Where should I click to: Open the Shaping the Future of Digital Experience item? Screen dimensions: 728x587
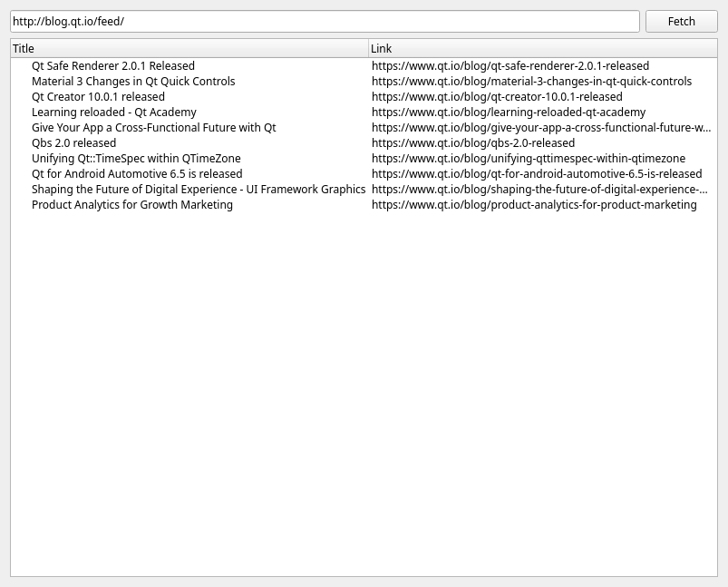198,189
